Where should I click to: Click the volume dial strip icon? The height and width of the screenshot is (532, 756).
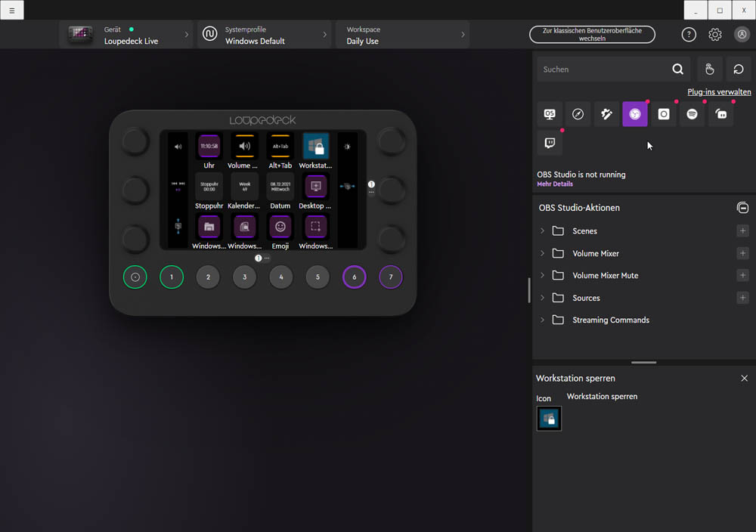[x=178, y=147]
